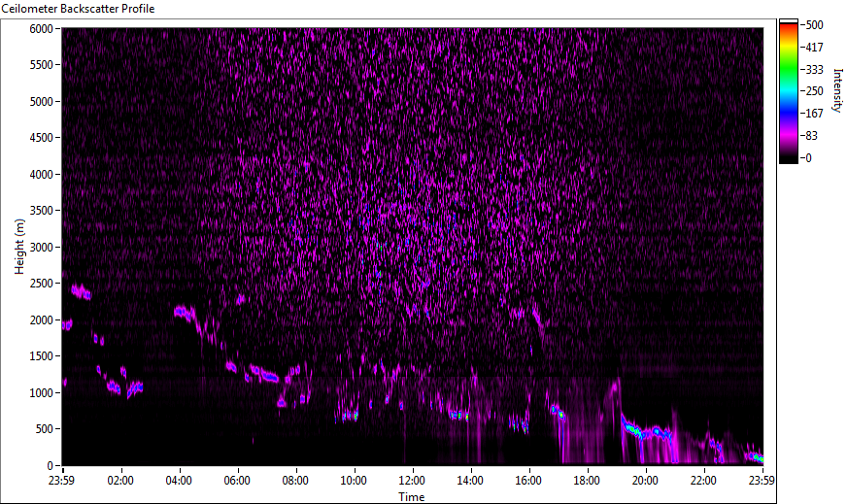This screenshot has height=504, width=847.
Task: Click the 2500 height axis value
Action: click(41, 284)
